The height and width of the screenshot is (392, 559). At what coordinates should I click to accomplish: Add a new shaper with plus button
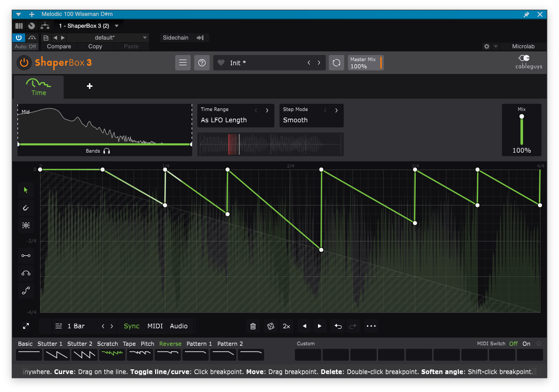click(89, 86)
